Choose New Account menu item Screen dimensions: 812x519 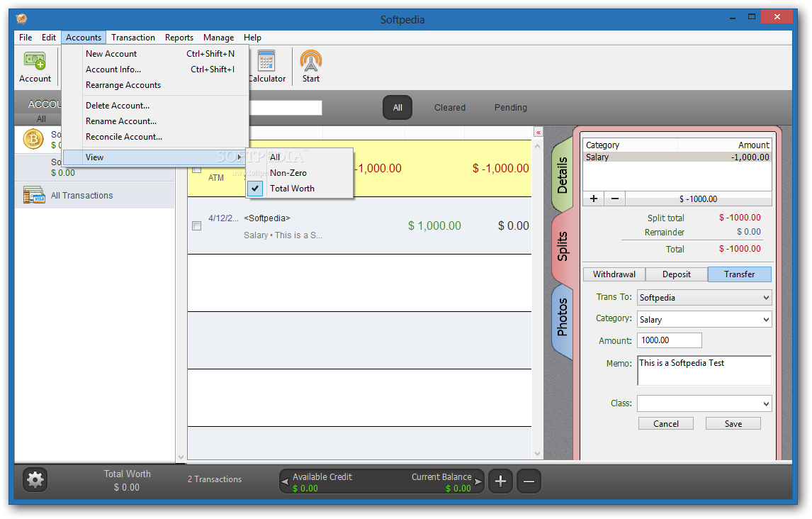pos(154,54)
